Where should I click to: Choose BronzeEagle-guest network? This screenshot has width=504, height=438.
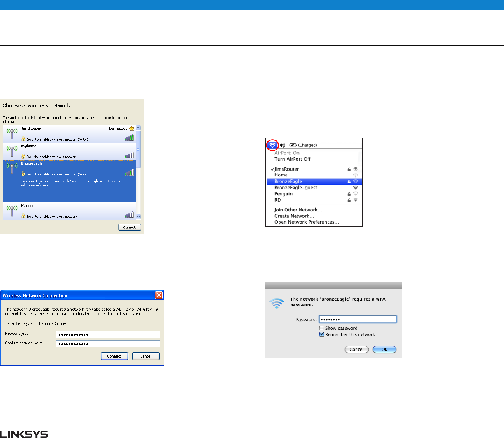coord(315,188)
